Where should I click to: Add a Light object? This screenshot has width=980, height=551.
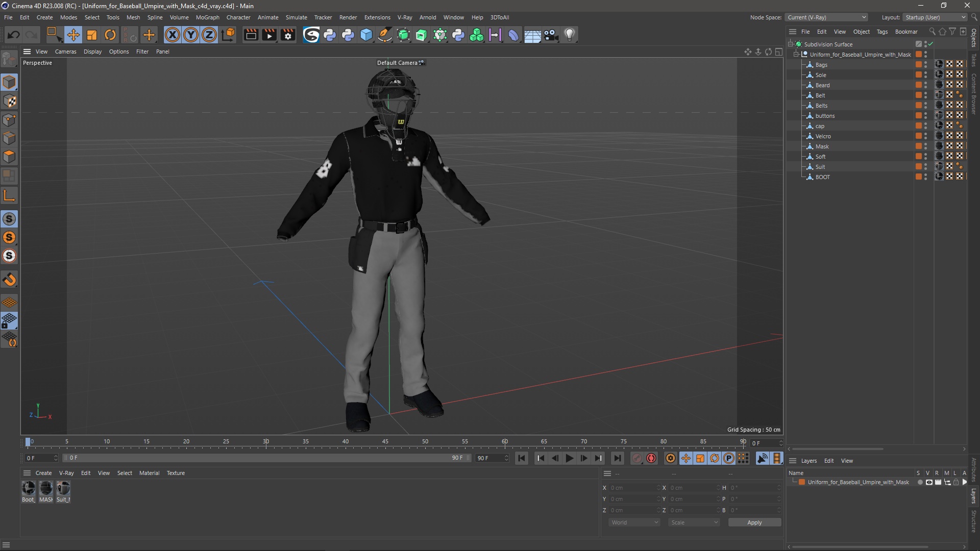[x=570, y=35]
